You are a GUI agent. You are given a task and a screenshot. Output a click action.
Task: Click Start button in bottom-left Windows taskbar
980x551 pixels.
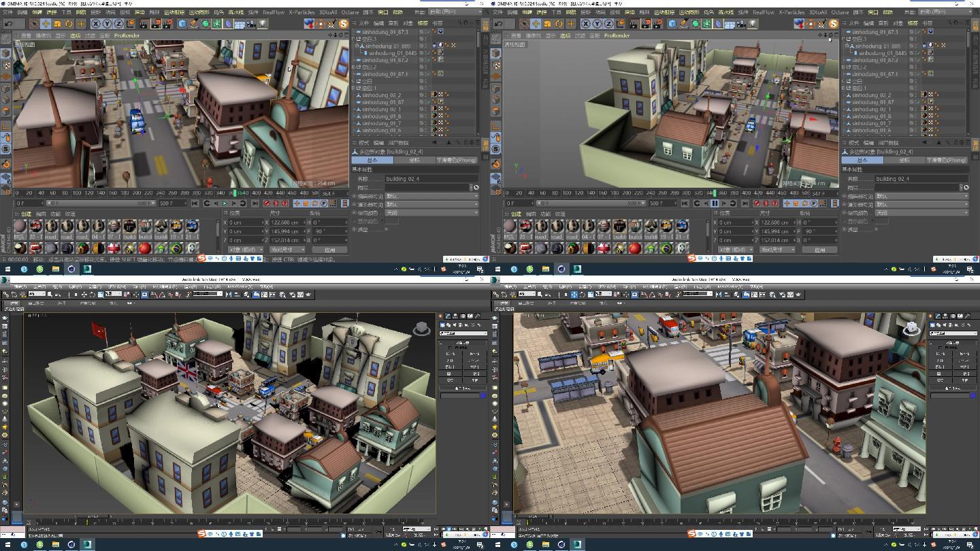[x=7, y=544]
